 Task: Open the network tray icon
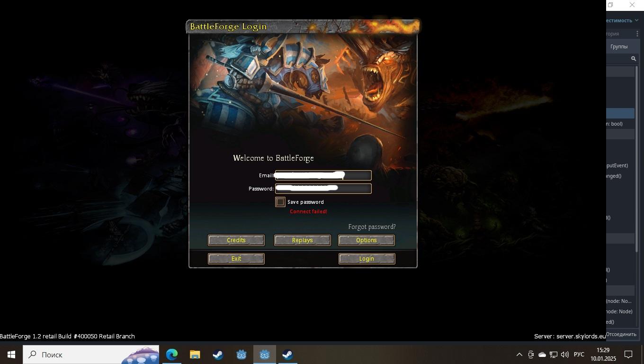tap(553, 355)
